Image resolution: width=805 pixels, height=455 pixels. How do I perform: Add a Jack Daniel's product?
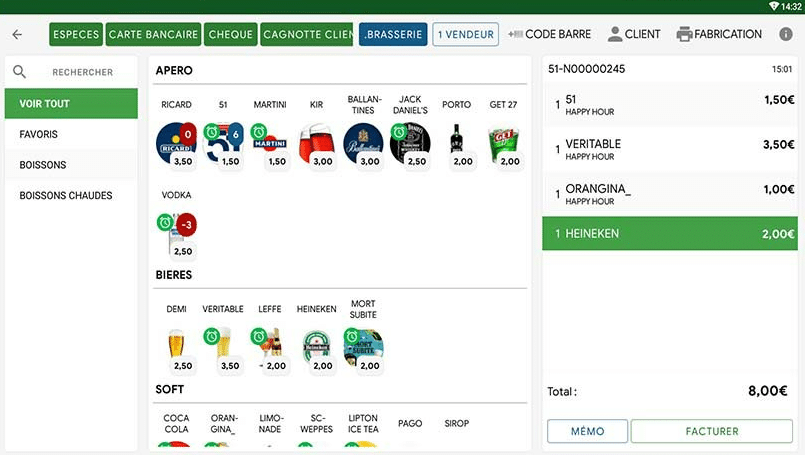pos(410,144)
